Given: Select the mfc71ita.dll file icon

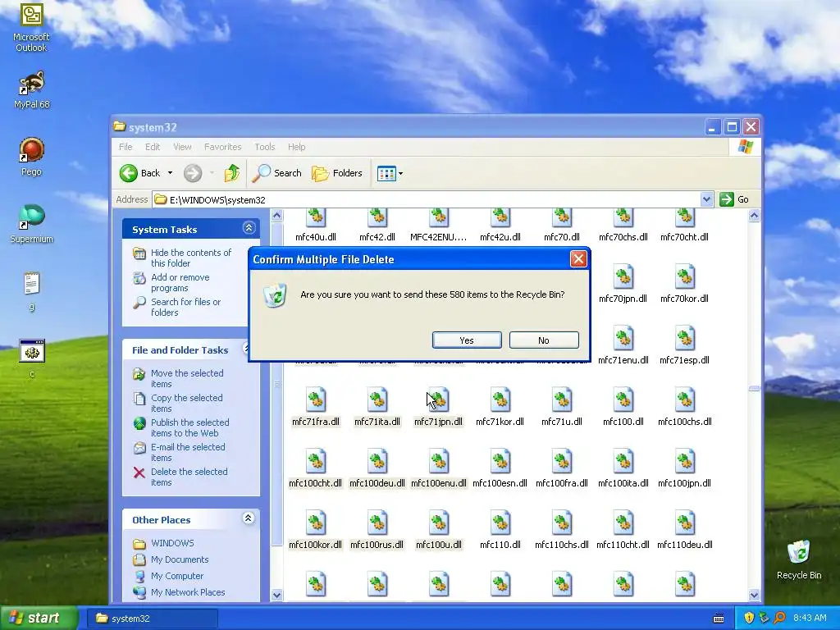Looking at the screenshot, I should click(377, 399).
